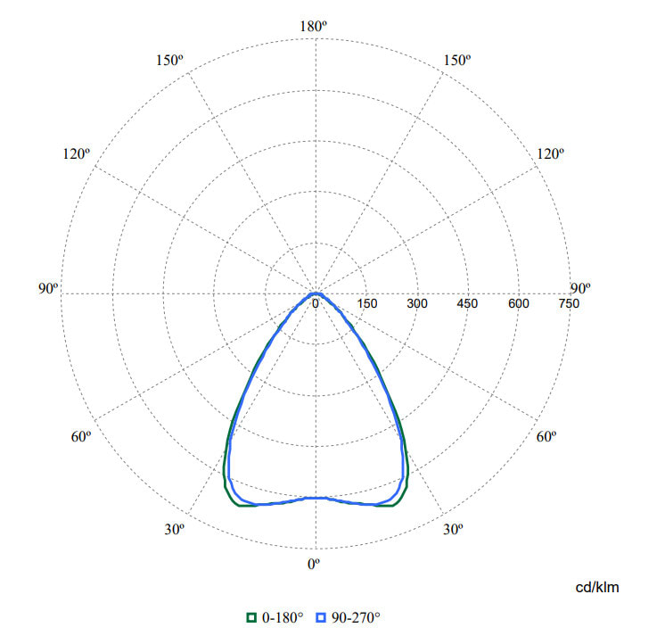Click the left-side 120º angle label
This screenshot has height=644, width=665.
[x=76, y=153]
